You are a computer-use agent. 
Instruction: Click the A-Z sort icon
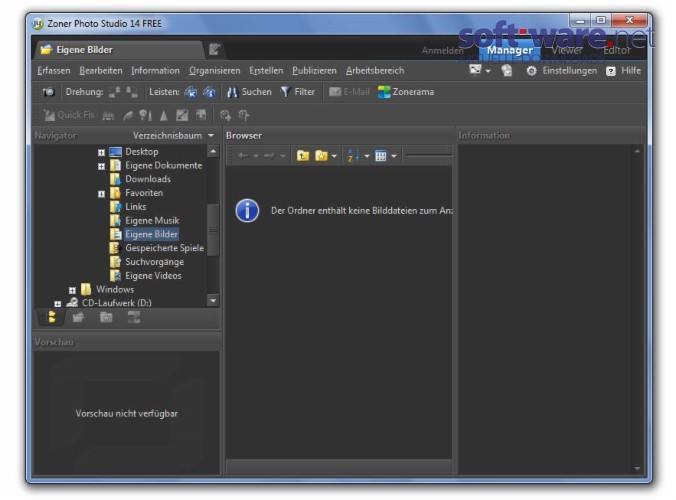pos(353,156)
